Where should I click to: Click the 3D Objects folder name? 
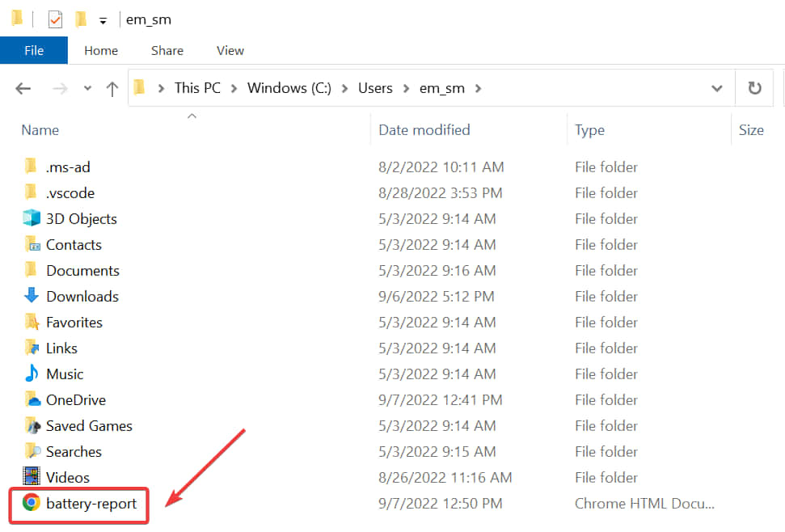tap(81, 219)
